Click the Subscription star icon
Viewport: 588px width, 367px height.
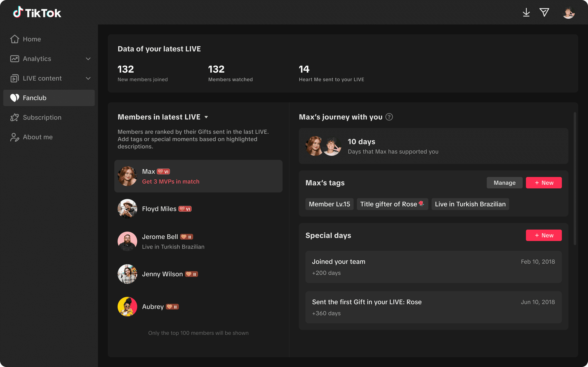14,117
